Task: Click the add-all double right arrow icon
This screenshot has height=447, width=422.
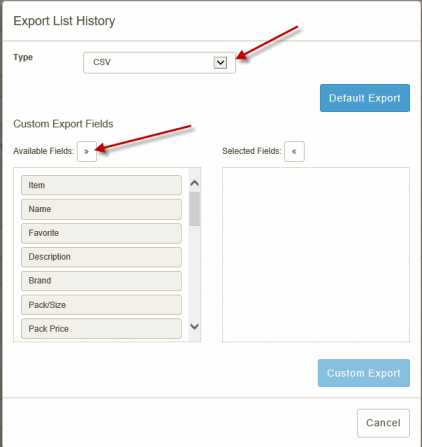Action: (x=87, y=152)
